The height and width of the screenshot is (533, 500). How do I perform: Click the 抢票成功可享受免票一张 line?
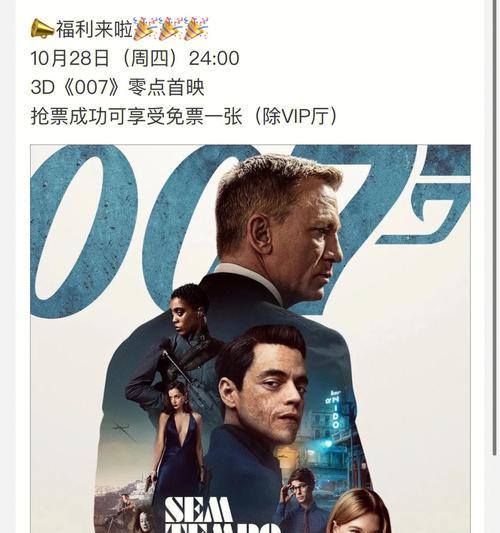(x=137, y=116)
